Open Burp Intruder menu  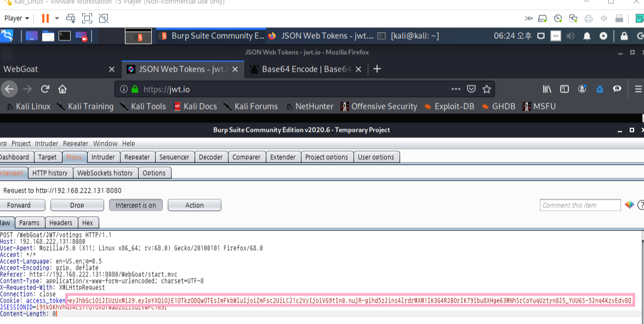(x=47, y=143)
